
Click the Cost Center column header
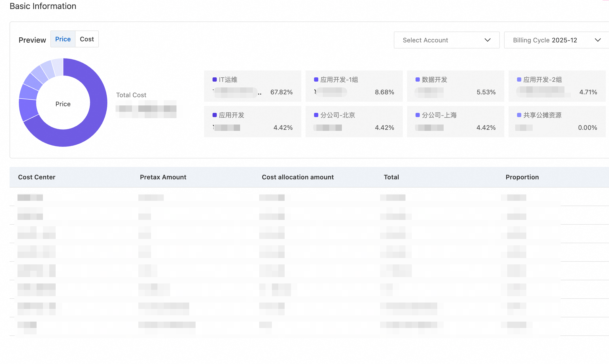click(37, 177)
